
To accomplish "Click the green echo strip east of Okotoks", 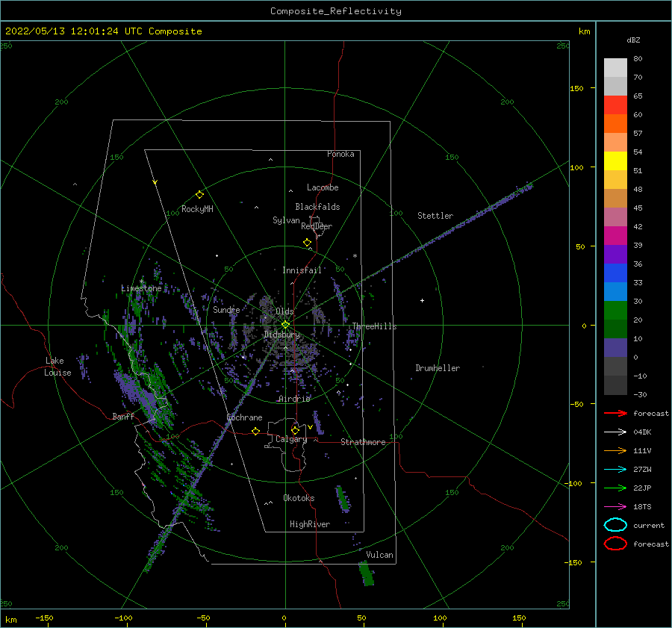I will pyautogui.click(x=343, y=499).
